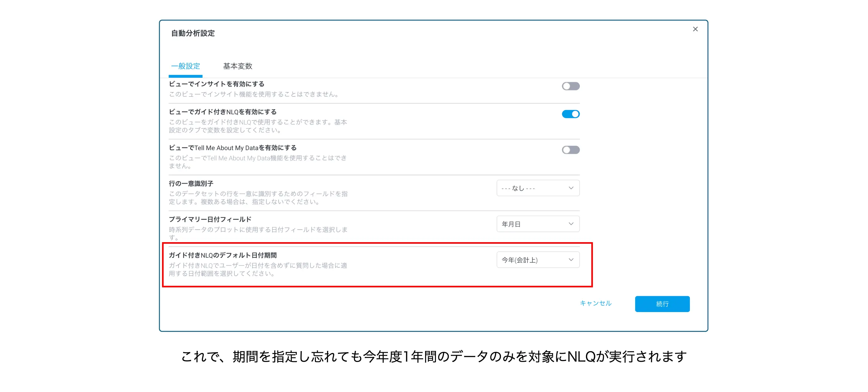The height and width of the screenshot is (392, 868).
Task: Disable ビューでインサイトを有効にする toggle
Action: tap(570, 86)
